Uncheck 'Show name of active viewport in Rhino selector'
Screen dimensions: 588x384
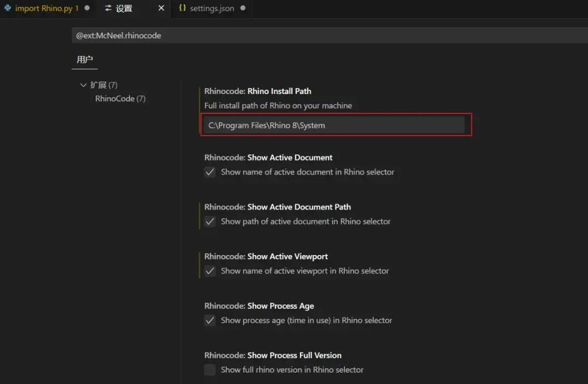[x=210, y=271]
